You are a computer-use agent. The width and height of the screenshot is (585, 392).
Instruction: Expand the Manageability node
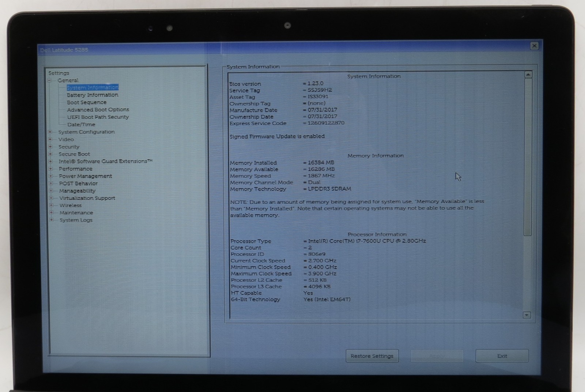tap(51, 190)
